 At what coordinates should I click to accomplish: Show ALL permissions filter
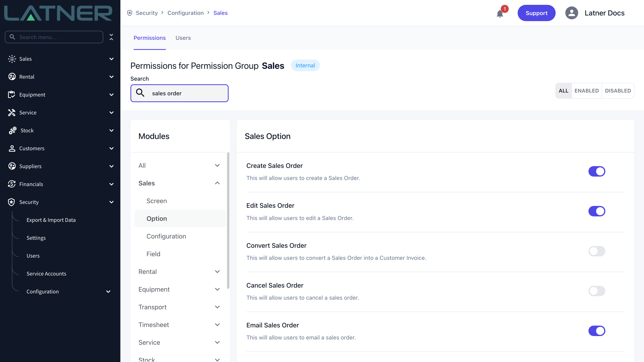pos(563,91)
